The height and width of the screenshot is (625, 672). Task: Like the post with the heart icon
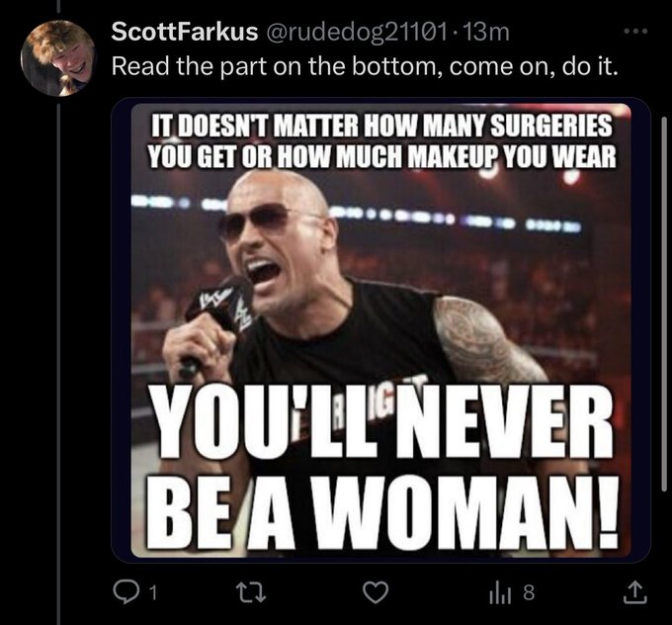pos(376,592)
